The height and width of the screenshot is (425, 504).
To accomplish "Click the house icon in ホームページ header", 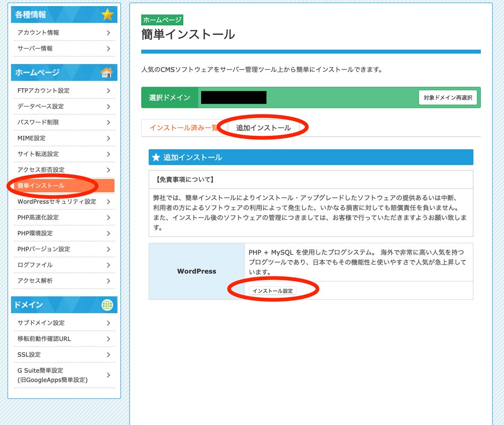I will pyautogui.click(x=106, y=73).
